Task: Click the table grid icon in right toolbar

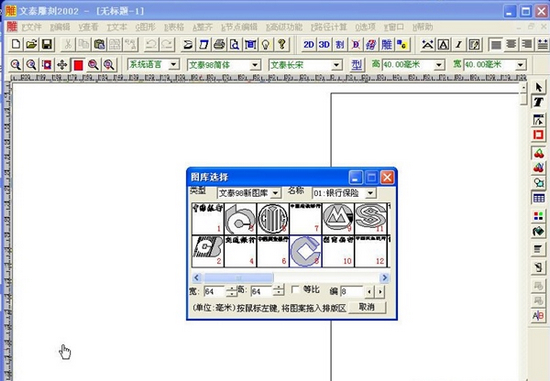Action: click(538, 198)
